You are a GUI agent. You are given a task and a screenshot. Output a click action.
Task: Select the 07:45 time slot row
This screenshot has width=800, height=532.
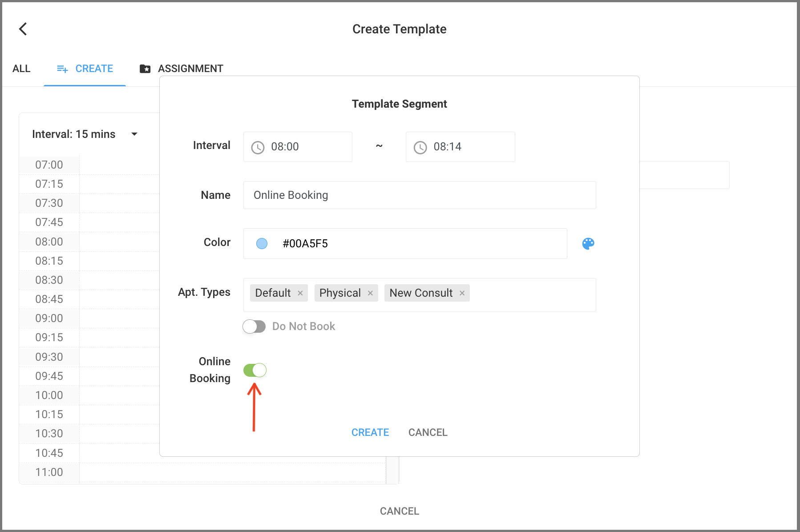click(x=89, y=222)
